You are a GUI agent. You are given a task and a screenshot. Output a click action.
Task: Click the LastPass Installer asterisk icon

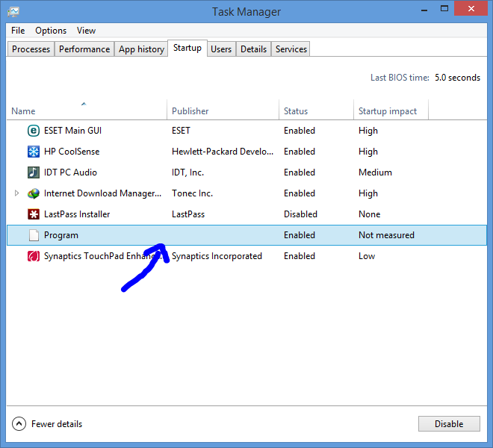pyautogui.click(x=34, y=214)
